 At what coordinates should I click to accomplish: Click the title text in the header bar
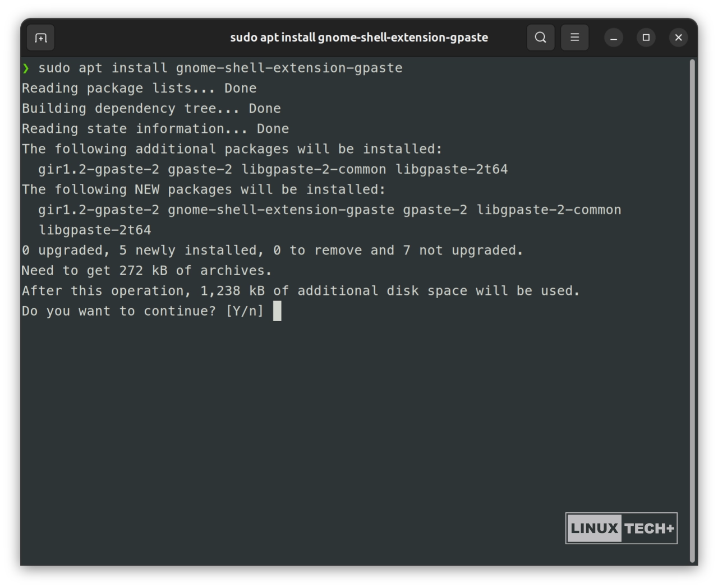(359, 38)
